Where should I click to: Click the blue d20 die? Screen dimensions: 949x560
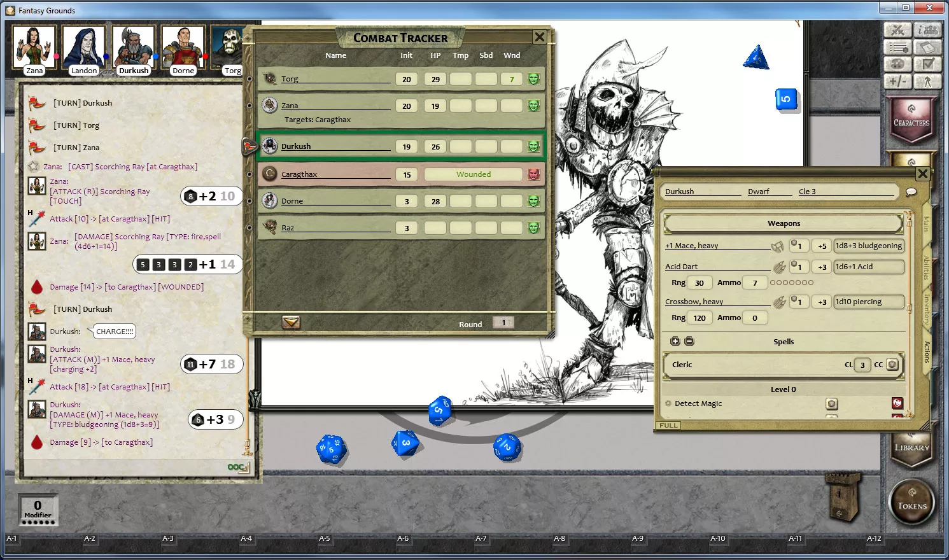point(331,449)
